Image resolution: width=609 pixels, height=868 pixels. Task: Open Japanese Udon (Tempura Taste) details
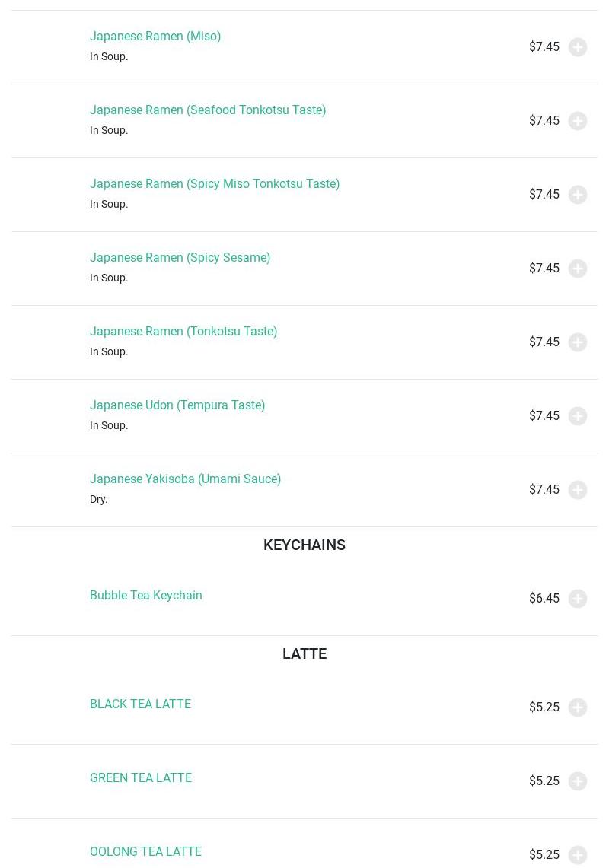click(x=177, y=405)
